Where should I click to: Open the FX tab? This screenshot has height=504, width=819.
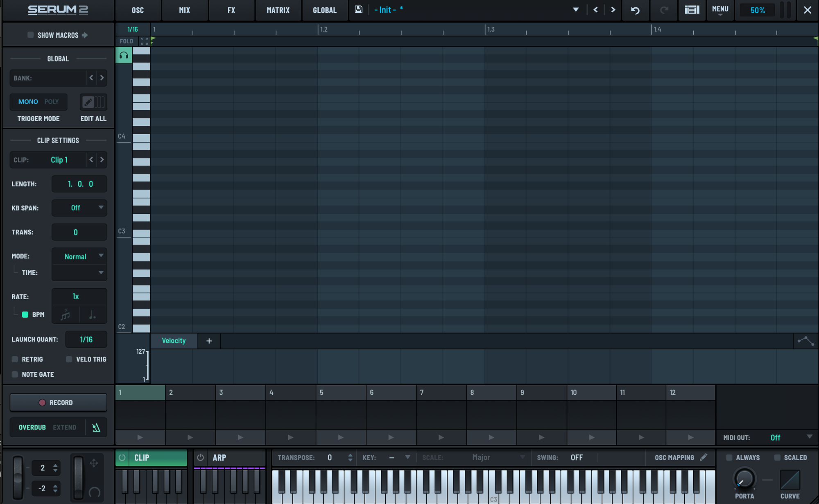click(x=231, y=10)
